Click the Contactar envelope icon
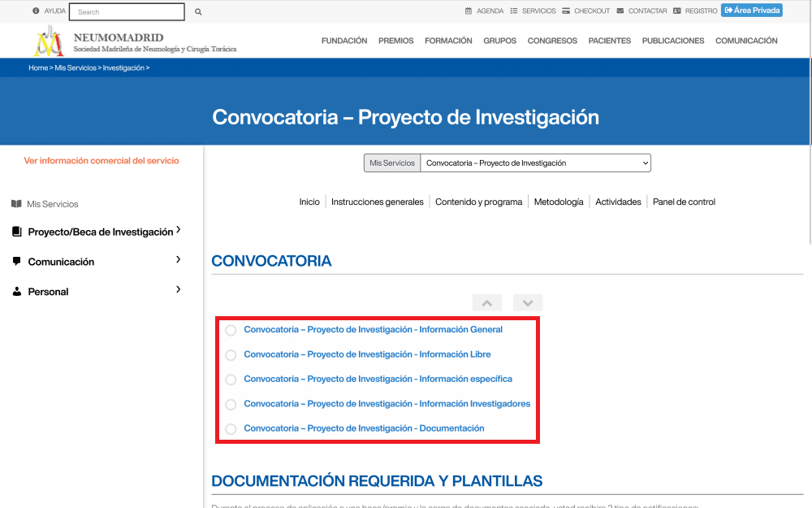 click(x=620, y=11)
